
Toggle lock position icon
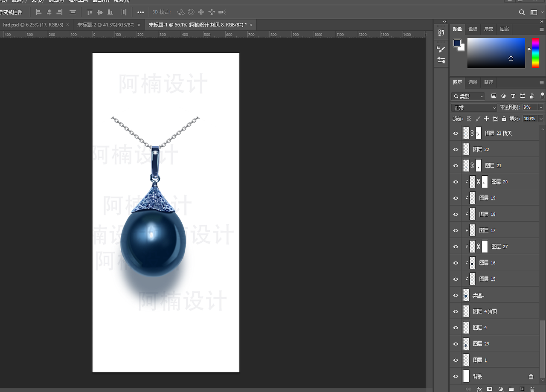click(486, 119)
